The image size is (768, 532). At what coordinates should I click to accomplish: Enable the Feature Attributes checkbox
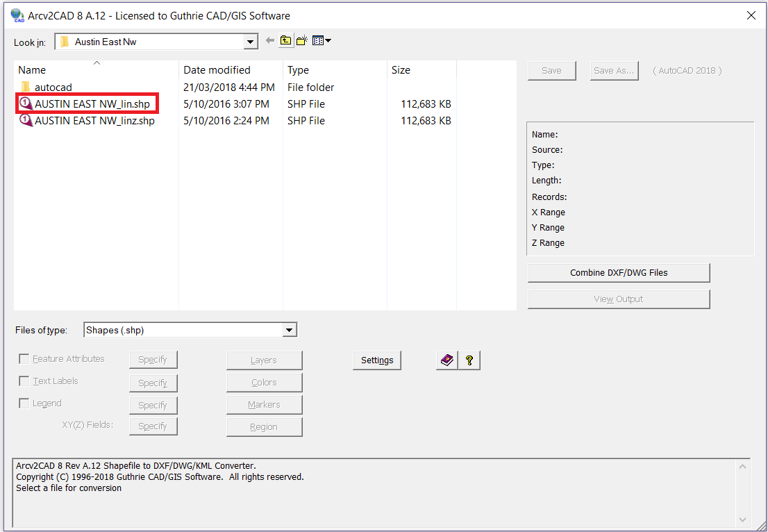pos(24,359)
